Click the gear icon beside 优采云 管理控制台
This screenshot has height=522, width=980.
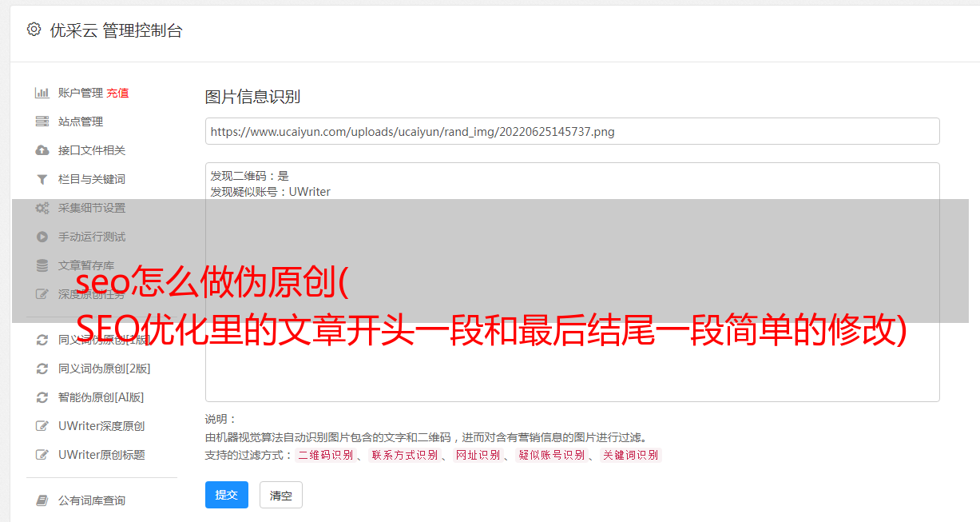(34, 30)
